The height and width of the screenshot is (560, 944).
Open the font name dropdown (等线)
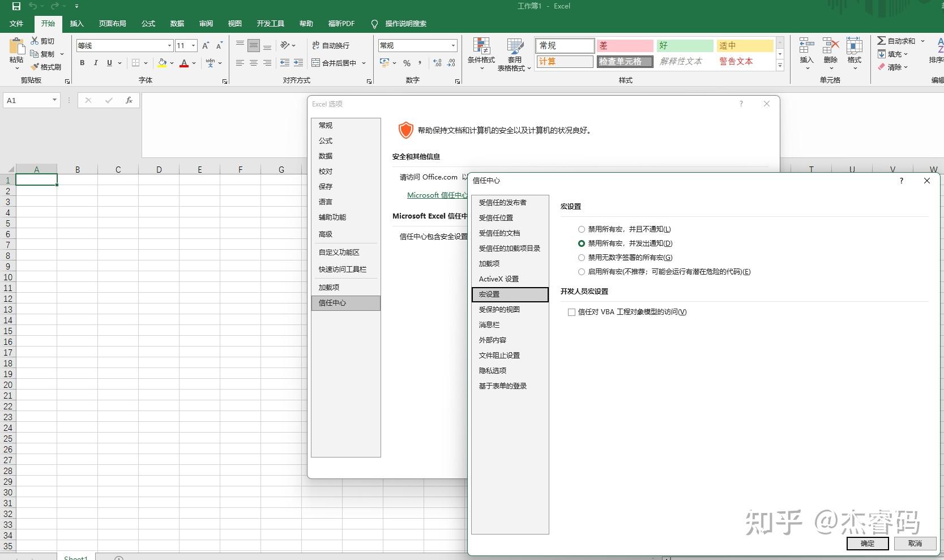pos(169,45)
